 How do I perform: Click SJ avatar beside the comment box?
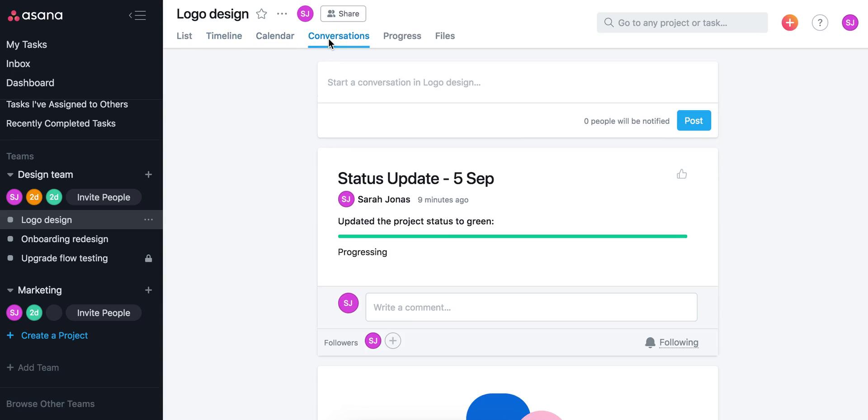click(348, 303)
